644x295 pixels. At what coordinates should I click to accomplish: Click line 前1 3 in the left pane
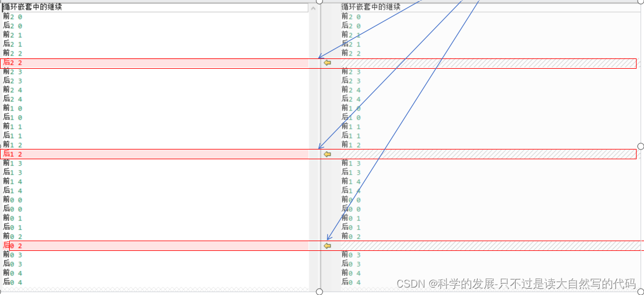click(x=13, y=163)
